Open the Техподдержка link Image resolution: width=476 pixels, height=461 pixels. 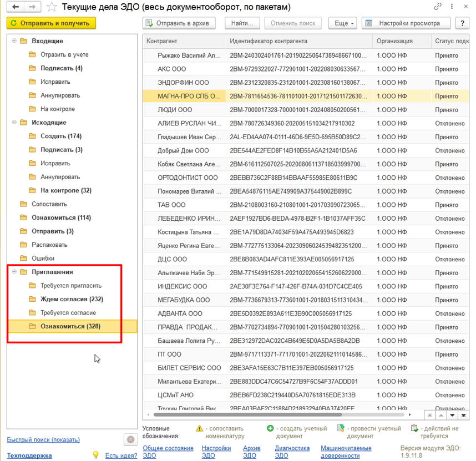[29, 455]
